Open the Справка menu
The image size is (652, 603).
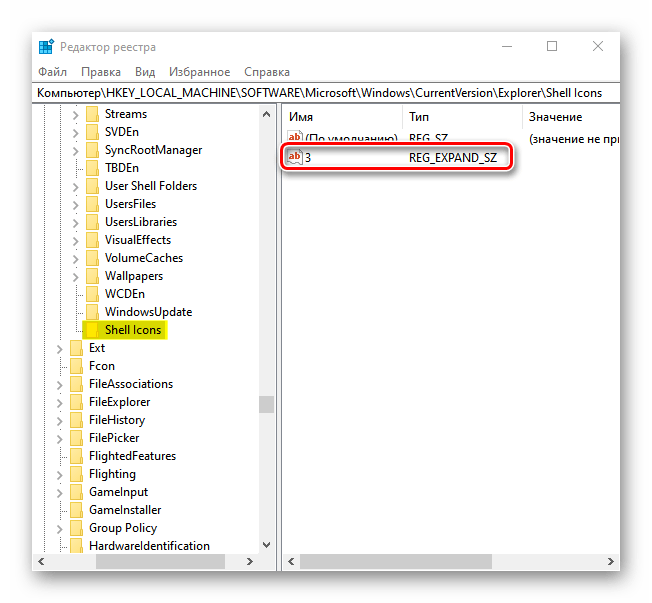tap(267, 72)
